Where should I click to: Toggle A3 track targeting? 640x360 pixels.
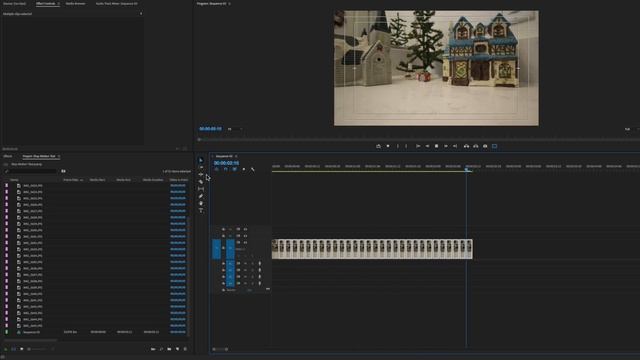(231, 277)
